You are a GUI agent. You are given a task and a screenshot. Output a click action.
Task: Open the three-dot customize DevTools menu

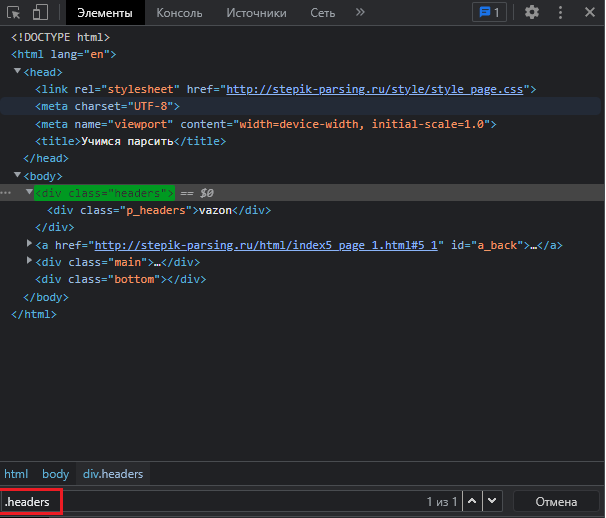560,13
